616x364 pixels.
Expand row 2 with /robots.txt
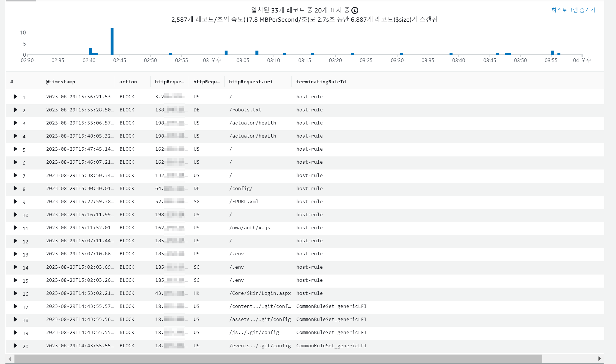click(x=15, y=110)
